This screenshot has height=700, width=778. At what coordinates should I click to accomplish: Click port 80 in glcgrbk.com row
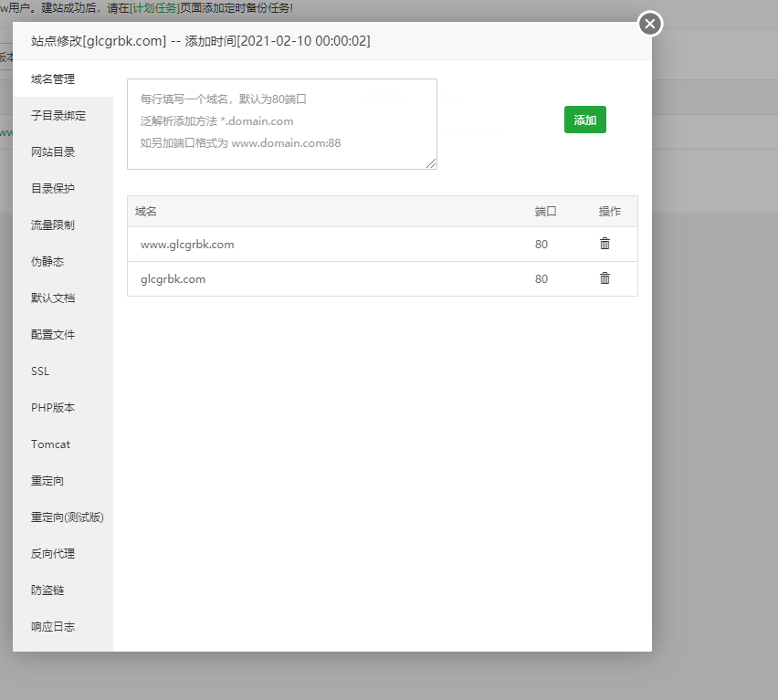pyautogui.click(x=541, y=279)
